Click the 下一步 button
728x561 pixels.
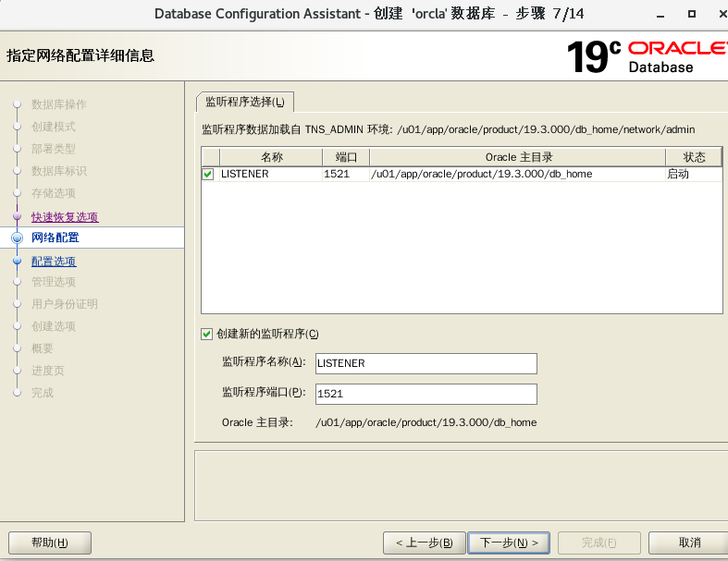tap(509, 543)
